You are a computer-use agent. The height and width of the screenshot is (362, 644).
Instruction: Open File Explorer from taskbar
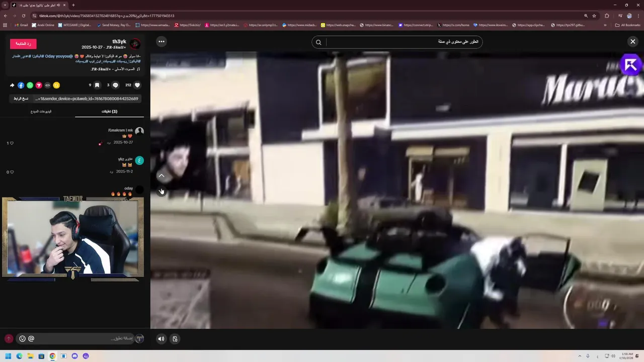point(30,356)
